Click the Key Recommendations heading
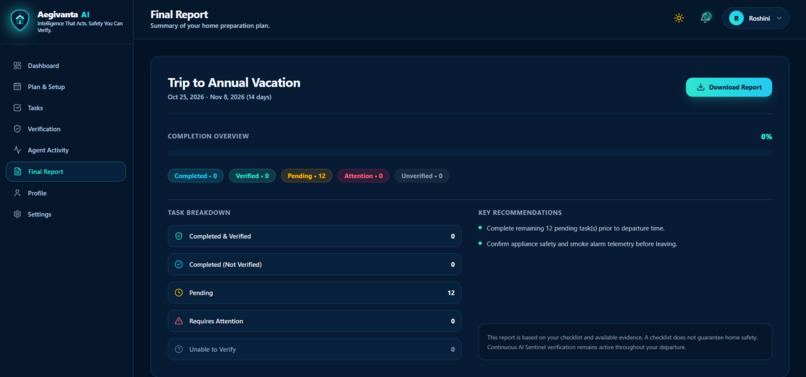The image size is (806, 377). [x=520, y=212]
